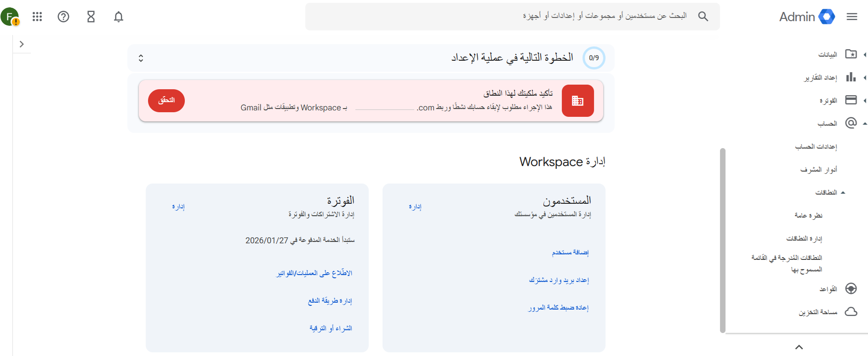This screenshot has height=356, width=868.
Task: Open notifications bell
Action: 119,17
